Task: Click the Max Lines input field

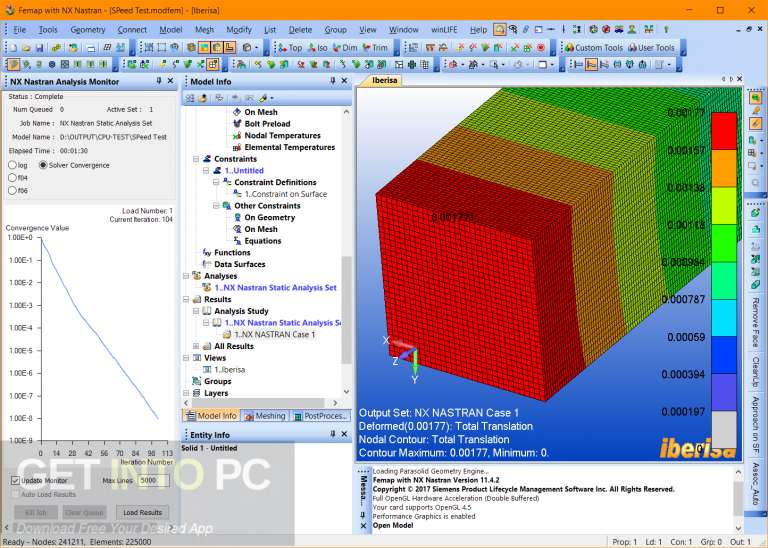Action: 153,480
